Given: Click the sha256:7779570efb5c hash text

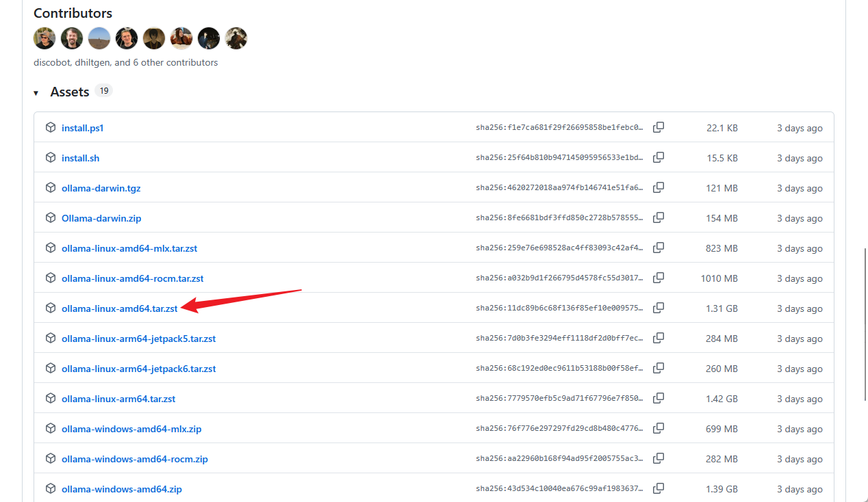Looking at the screenshot, I should [560, 399].
